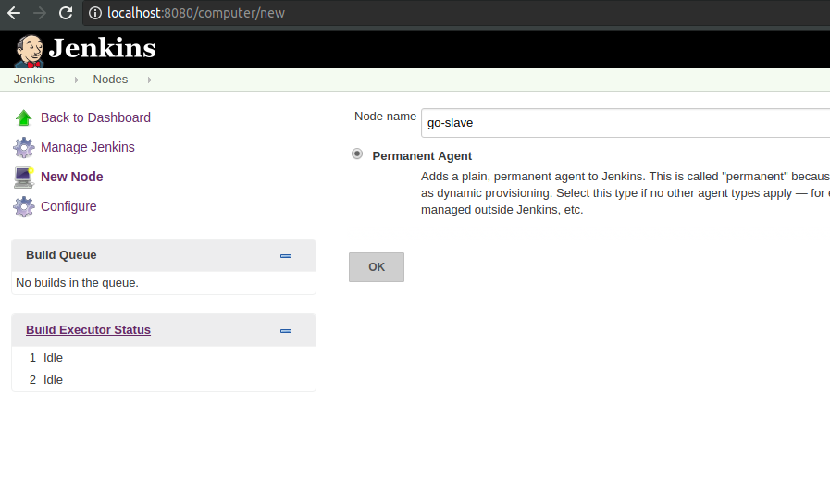The width and height of the screenshot is (830, 504).
Task: Click the browser back arrow
Action: pyautogui.click(x=14, y=13)
